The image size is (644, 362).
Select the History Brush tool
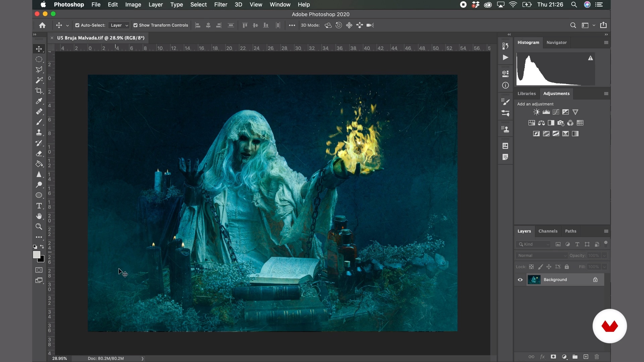coord(39,143)
